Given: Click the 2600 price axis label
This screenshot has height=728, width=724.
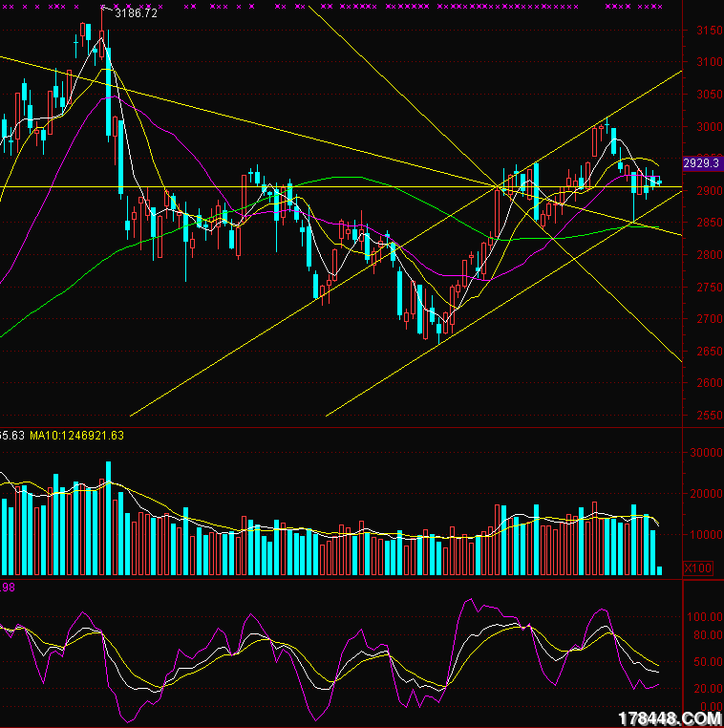Looking at the screenshot, I should 710,383.
